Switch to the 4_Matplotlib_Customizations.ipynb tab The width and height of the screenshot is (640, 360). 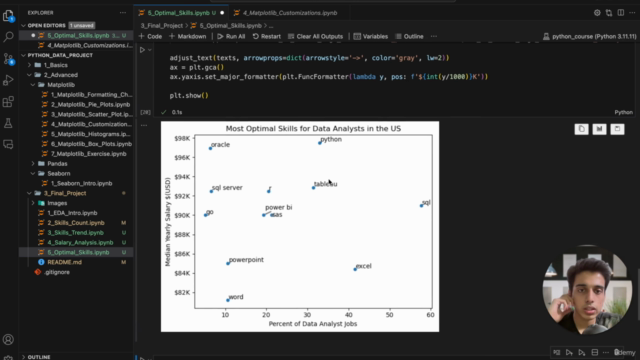click(x=290, y=13)
